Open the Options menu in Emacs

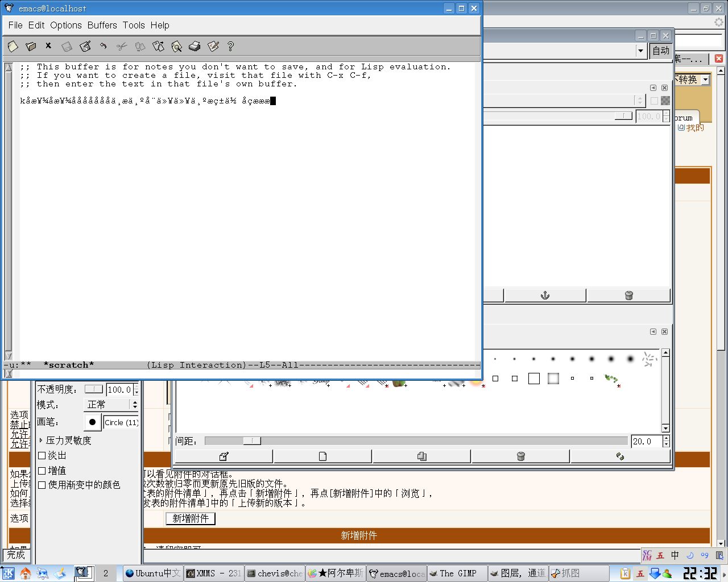coord(66,25)
